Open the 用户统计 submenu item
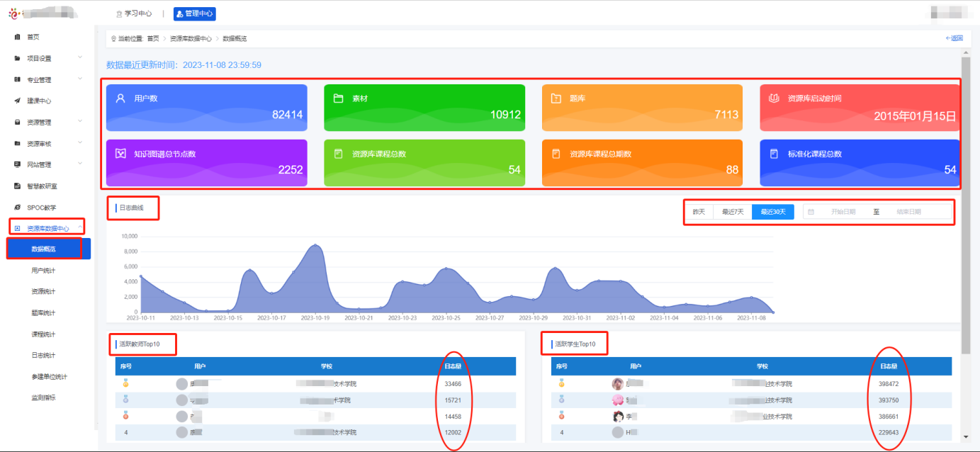This screenshot has width=980, height=452. [43, 271]
